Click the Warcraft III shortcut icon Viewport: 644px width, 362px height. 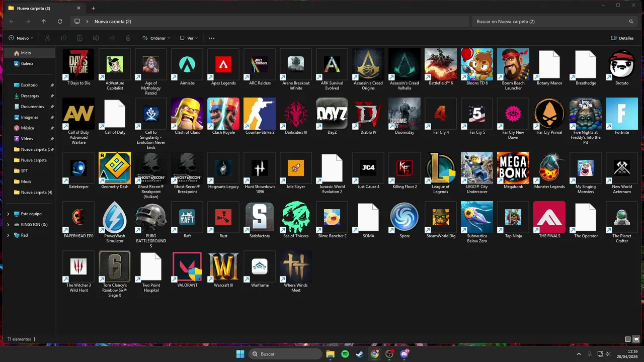click(x=223, y=266)
